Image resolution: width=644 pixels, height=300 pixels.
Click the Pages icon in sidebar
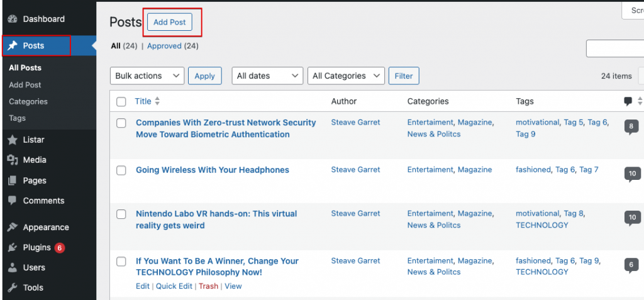[13, 181]
